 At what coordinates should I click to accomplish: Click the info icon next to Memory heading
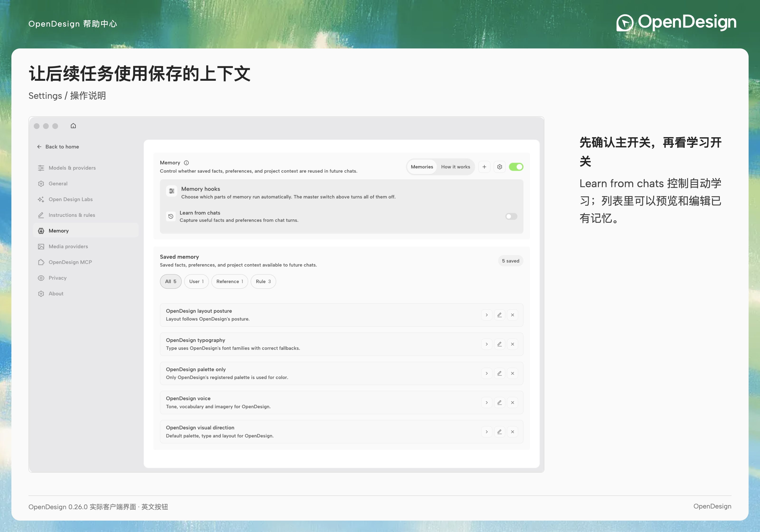pos(186,163)
